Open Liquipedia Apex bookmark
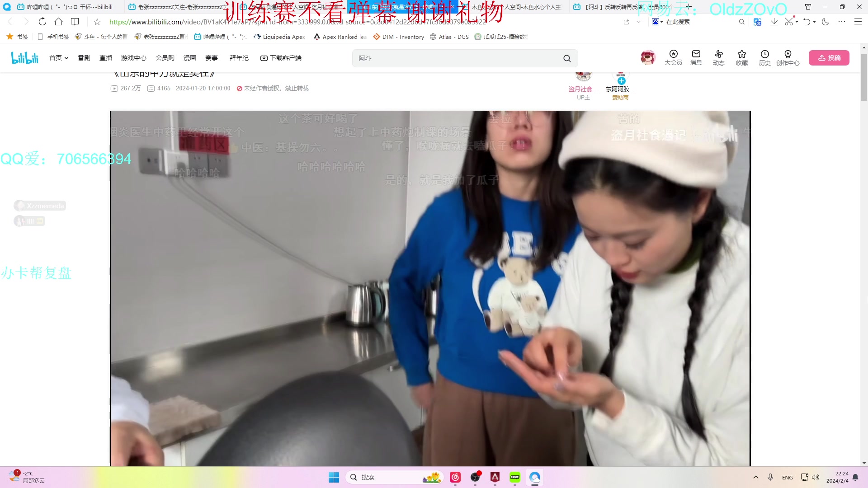868x488 pixels. (x=279, y=37)
